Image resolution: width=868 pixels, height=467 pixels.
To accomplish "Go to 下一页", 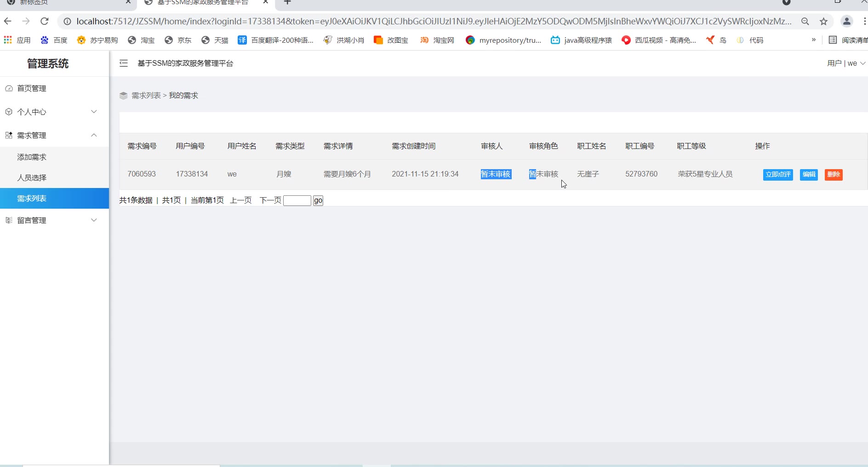I will pyautogui.click(x=270, y=200).
